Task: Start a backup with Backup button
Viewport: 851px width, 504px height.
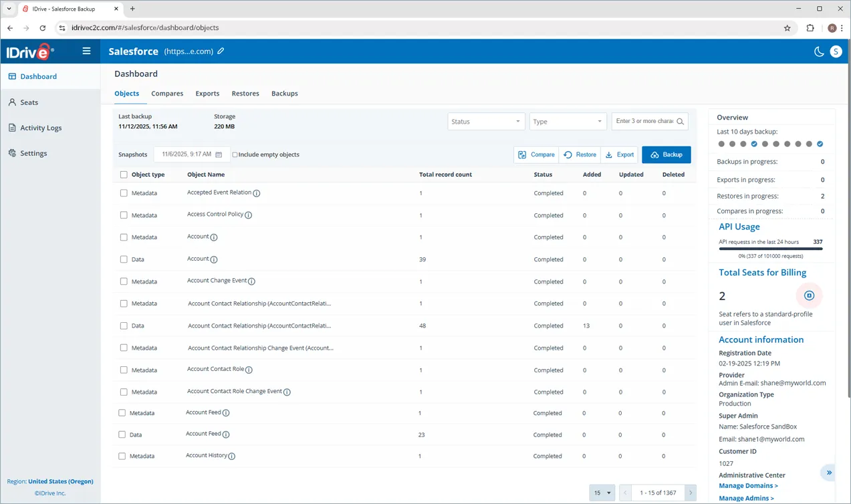Action: [666, 154]
